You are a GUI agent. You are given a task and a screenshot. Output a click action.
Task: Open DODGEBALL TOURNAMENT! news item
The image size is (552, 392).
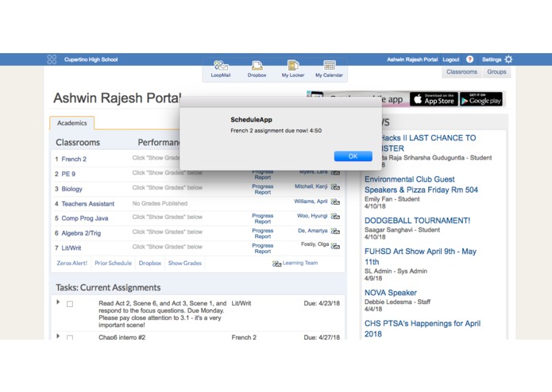pos(417,221)
